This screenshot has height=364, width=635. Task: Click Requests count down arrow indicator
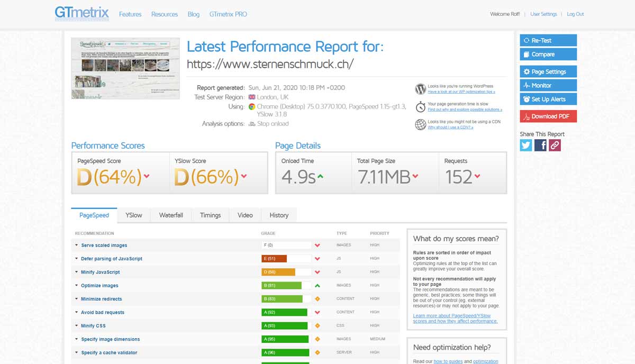pyautogui.click(x=477, y=176)
